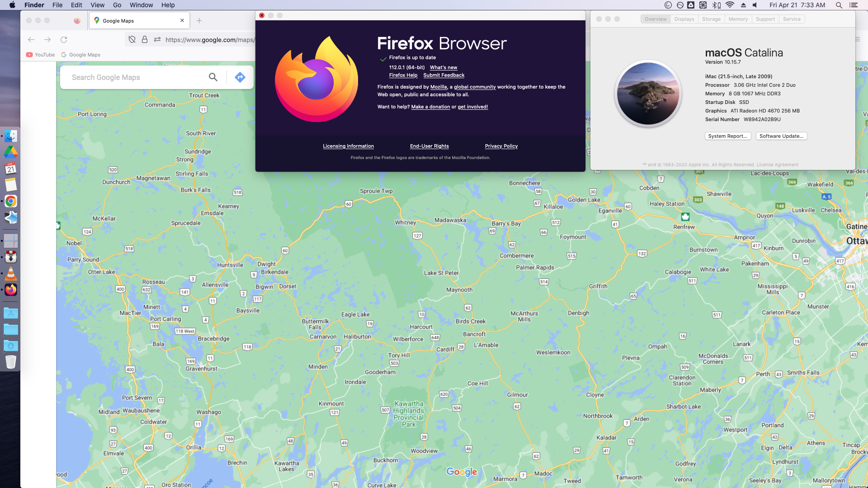Open Finder from the dock
The width and height of the screenshot is (868, 488).
pyautogui.click(x=11, y=136)
